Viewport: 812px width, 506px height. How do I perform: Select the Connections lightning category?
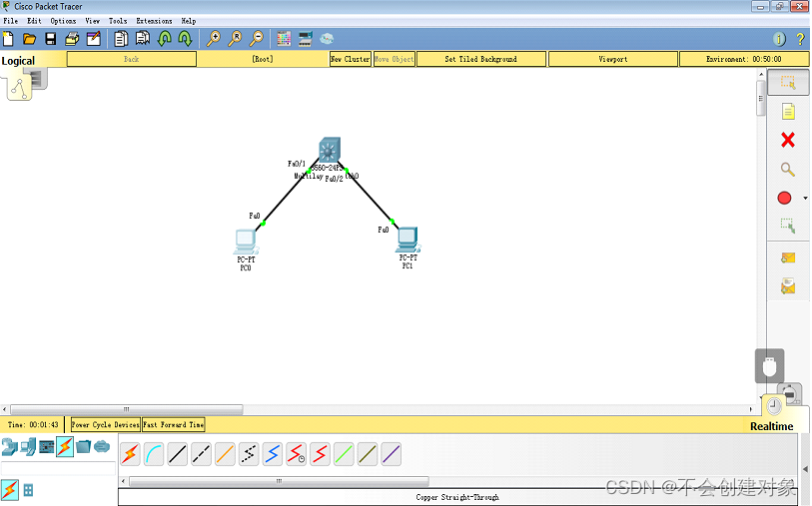(65, 446)
